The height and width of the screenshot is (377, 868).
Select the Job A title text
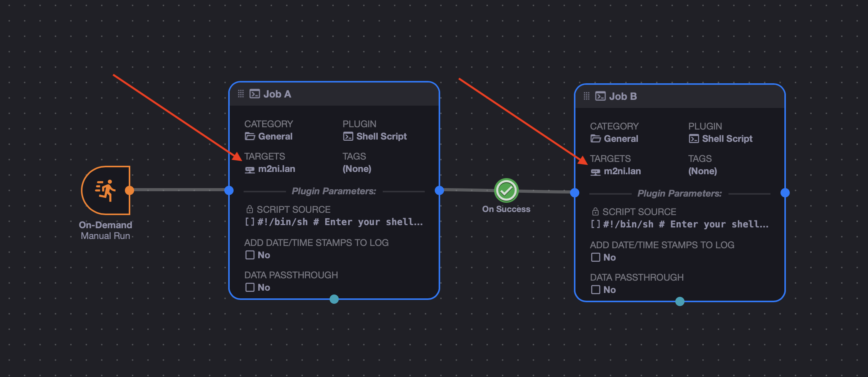(x=277, y=94)
